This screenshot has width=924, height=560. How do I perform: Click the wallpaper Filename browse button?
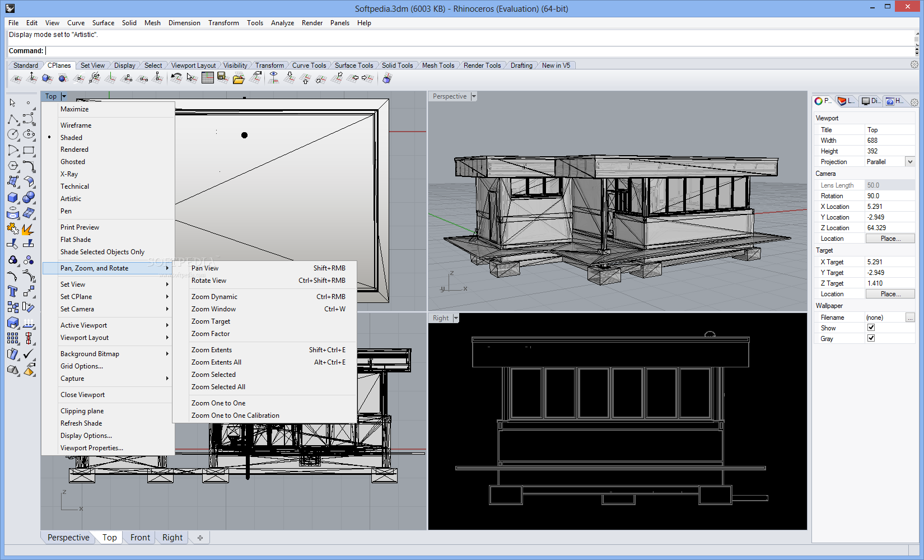910,318
